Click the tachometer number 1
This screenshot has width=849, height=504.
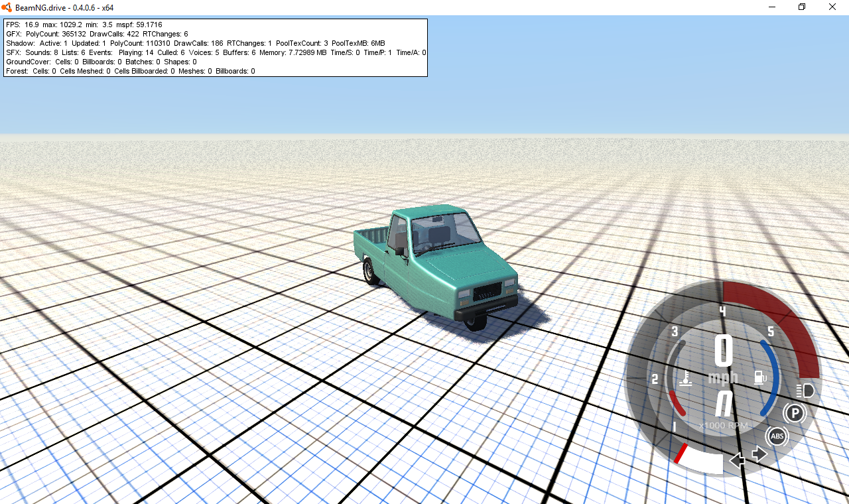(x=674, y=427)
